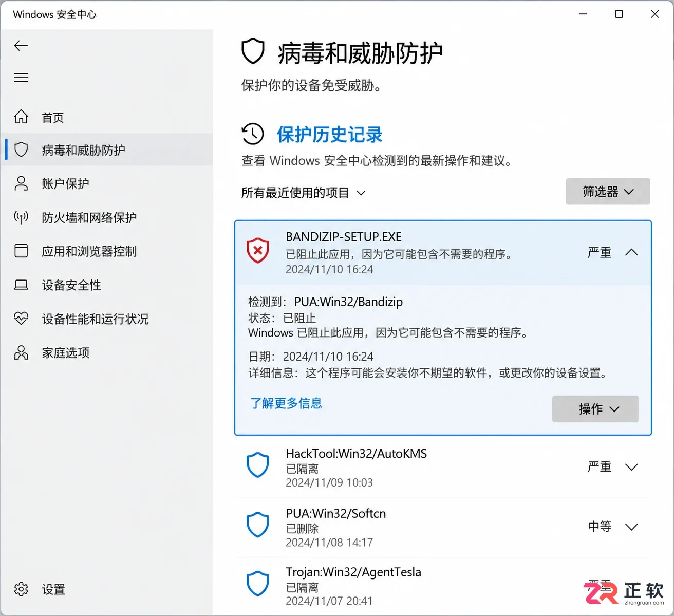The height and width of the screenshot is (616, 674).
Task: Minimize the Windows 安全中心 window
Action: [583, 14]
